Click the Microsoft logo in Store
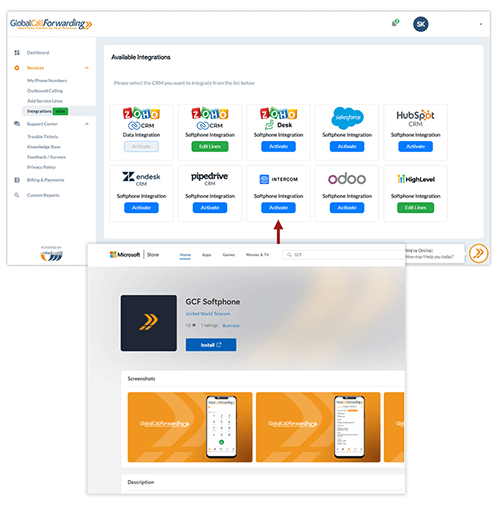 (125, 255)
